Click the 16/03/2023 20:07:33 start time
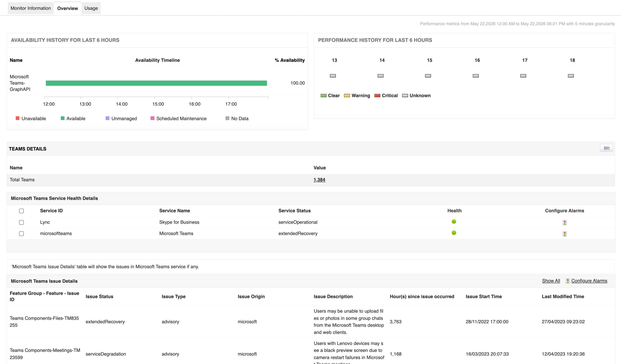This screenshot has width=625, height=364. 487,354
